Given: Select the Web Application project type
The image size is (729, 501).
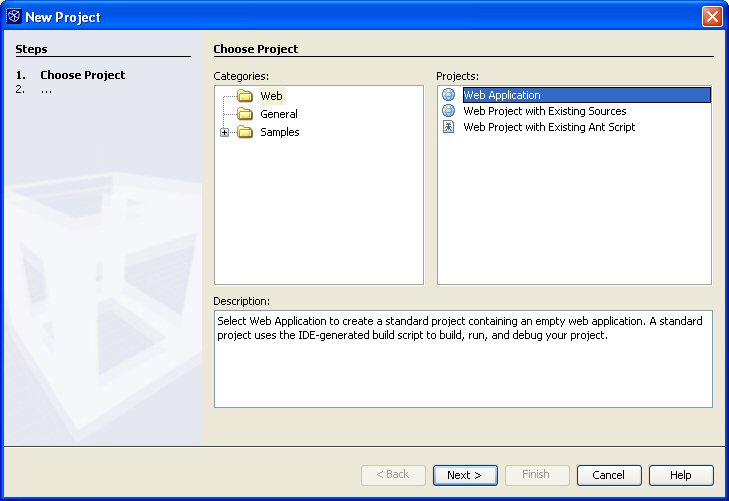Looking at the screenshot, I should pos(587,95).
